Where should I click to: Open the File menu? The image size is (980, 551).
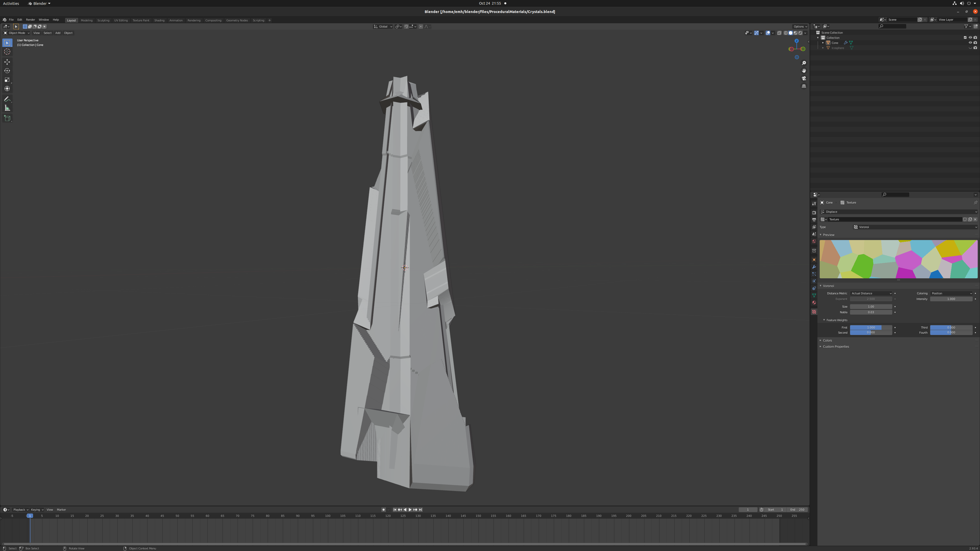11,20
